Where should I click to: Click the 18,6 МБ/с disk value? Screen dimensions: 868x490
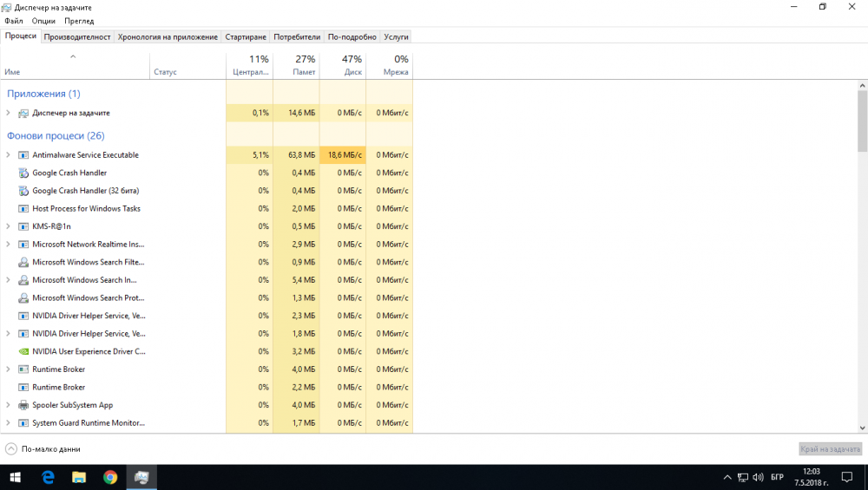click(x=345, y=155)
